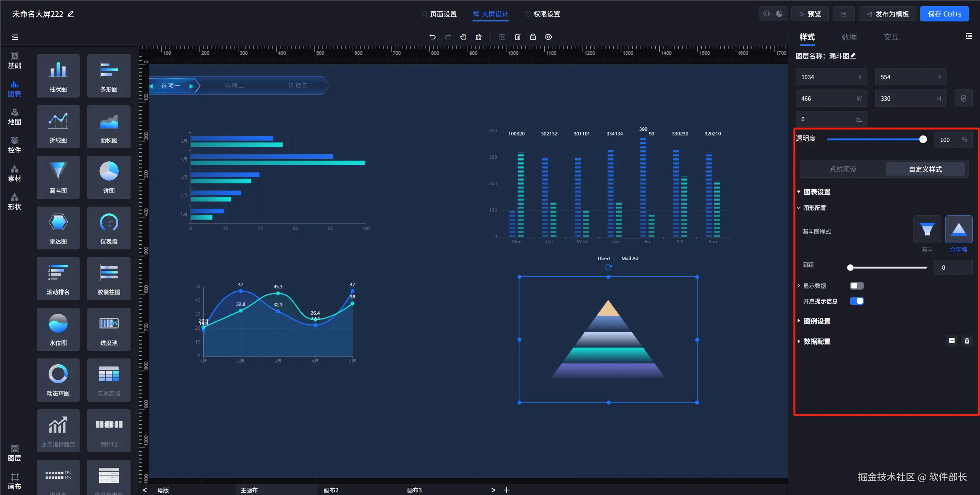
Task: Click the trash delete icon in toolbar
Action: pos(518,37)
